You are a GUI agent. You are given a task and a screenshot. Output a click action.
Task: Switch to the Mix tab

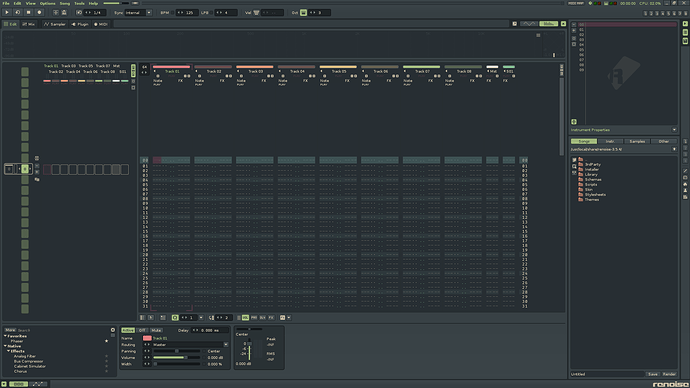29,24
